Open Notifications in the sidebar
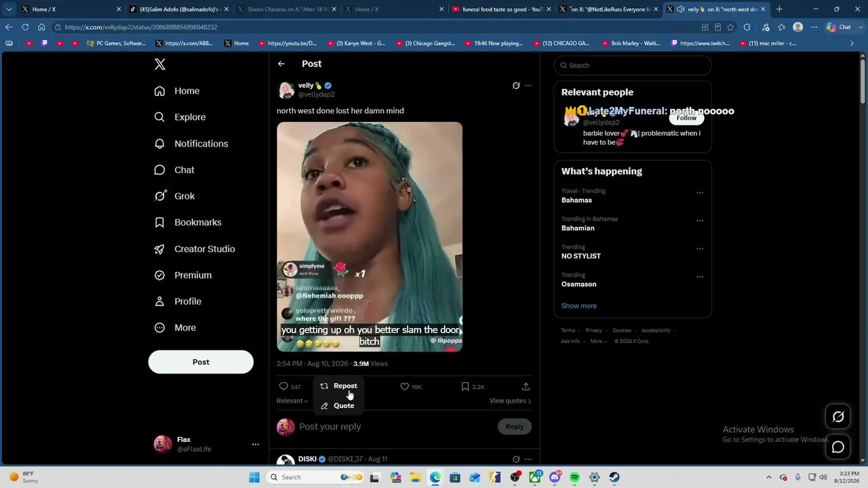The width and height of the screenshot is (868, 488). pos(191,144)
